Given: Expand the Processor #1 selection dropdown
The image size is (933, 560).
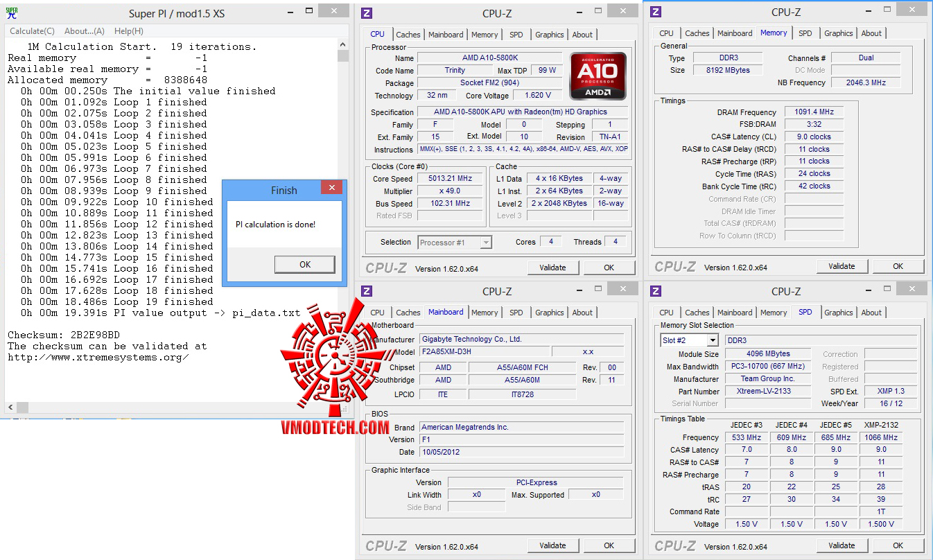Looking at the screenshot, I should (486, 243).
